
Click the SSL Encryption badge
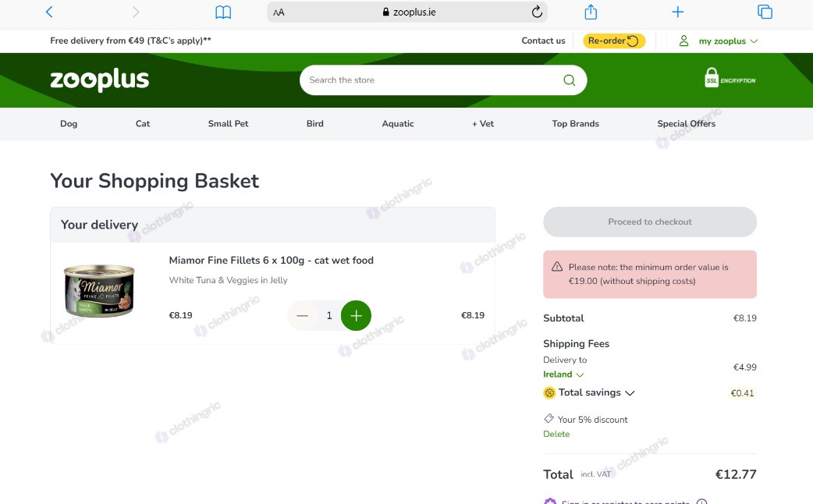730,78
